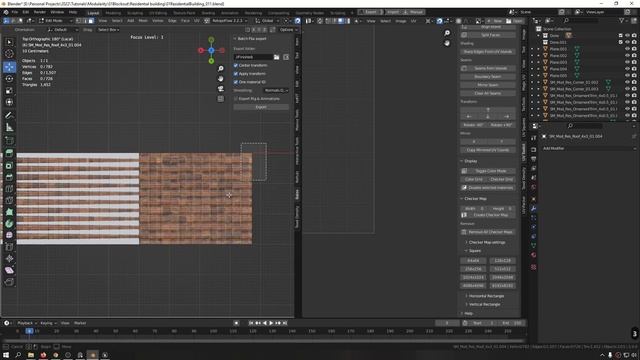The image size is (640, 360).
Task: Switch to the Modeling workspace tab
Action: point(113,13)
